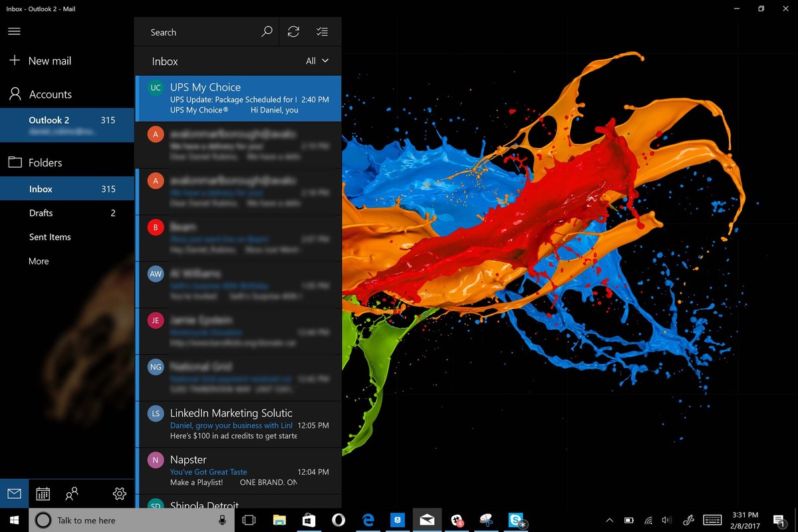Open the hamburger navigation menu
798x532 pixels.
tap(14, 31)
